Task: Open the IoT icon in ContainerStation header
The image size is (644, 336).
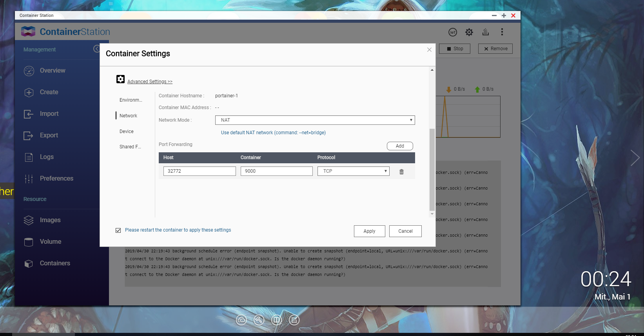Action: [453, 32]
